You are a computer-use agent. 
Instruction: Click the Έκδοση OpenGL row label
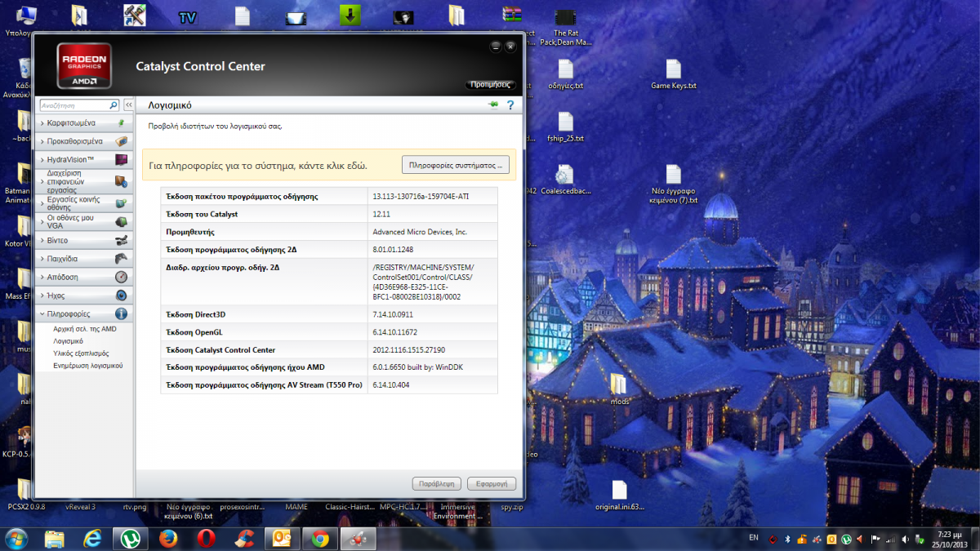click(194, 332)
